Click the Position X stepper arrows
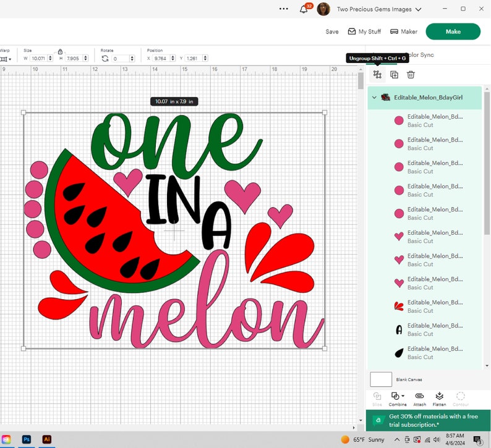 pos(173,58)
